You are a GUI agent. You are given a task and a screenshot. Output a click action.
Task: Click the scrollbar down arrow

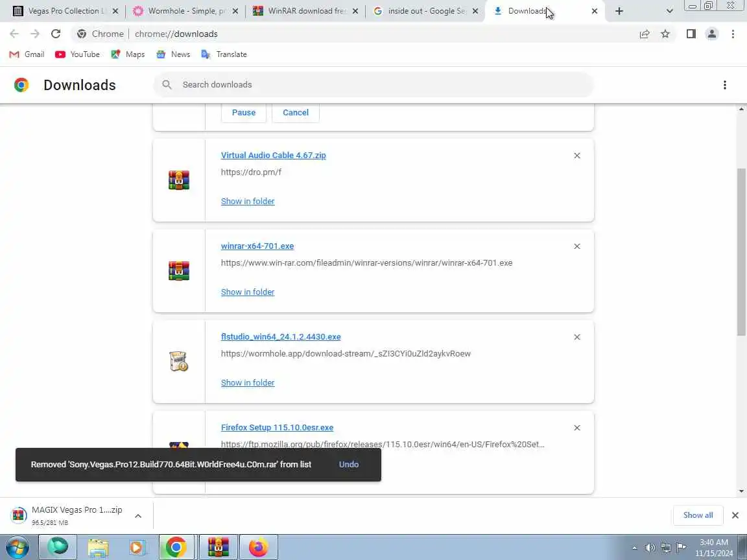[x=741, y=491]
